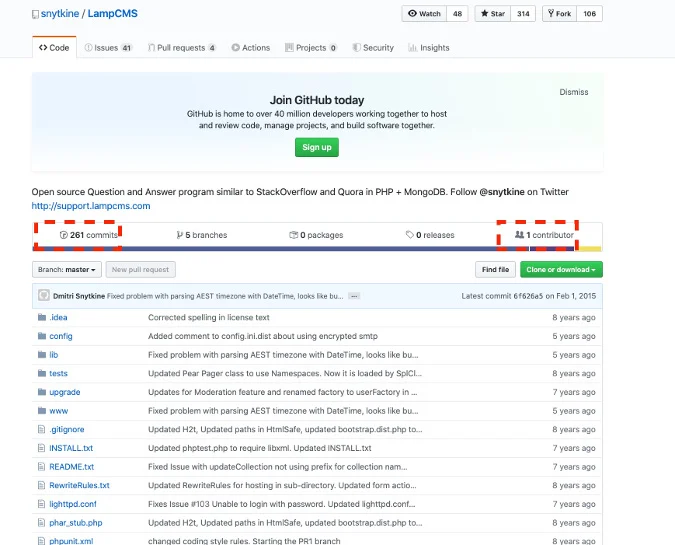Viewport: 675px width, 545px height.
Task: Expand the latest commit message ellipsis
Action: coord(354,296)
